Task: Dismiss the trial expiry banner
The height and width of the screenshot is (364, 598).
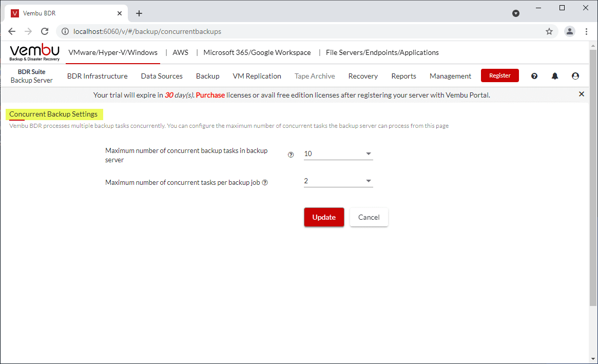Action: (582, 94)
